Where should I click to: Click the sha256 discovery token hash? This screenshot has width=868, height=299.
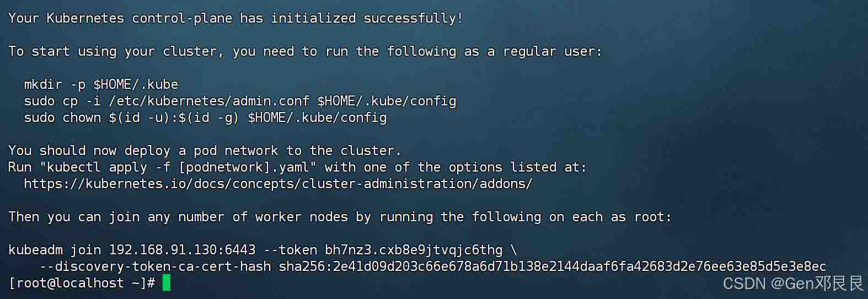tap(552, 266)
